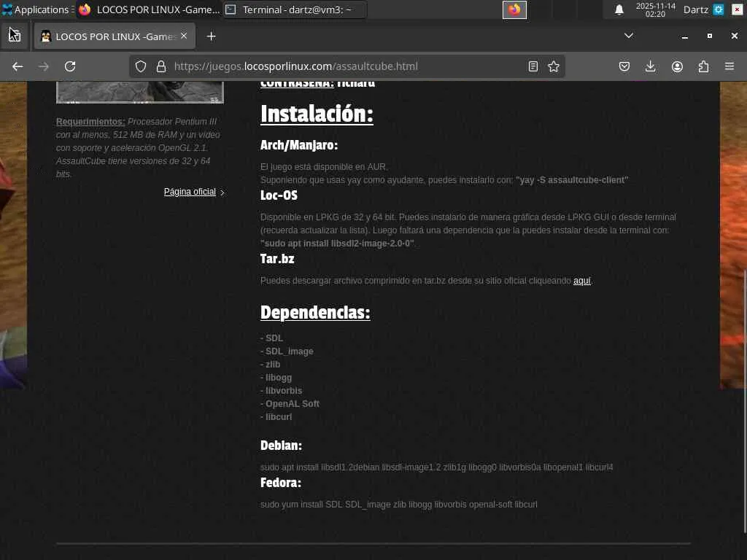Click the '- SDL_image' dependency line
This screenshot has height=560, width=747.
(287, 351)
